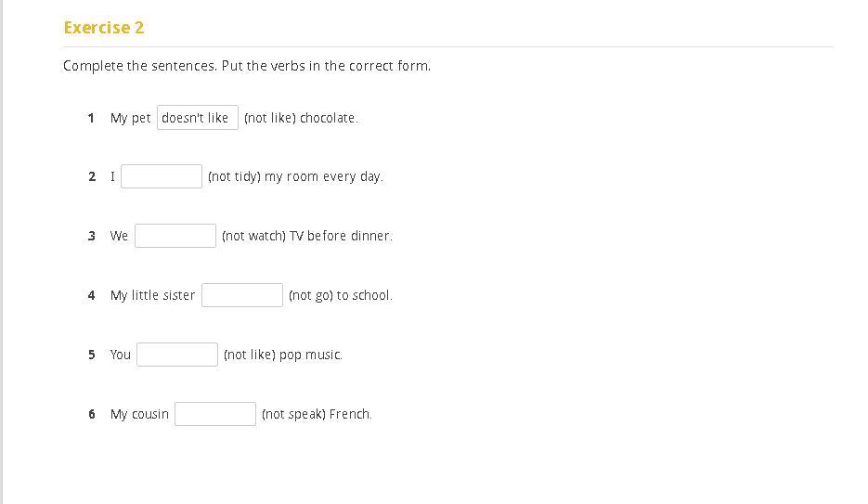Click the "(not speak) French" text
The height and width of the screenshot is (504, 868).
click(x=317, y=414)
